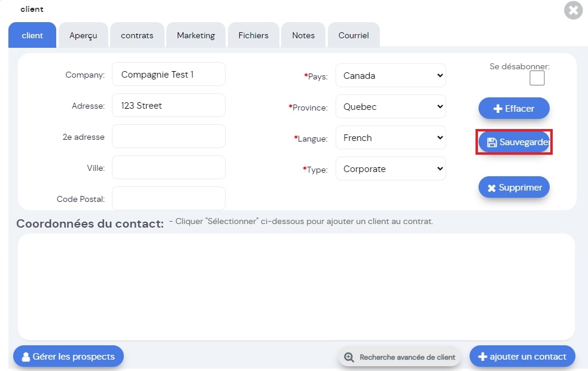Open the contrats tab
Image resolution: width=588 pixels, height=371 pixels.
[137, 35]
